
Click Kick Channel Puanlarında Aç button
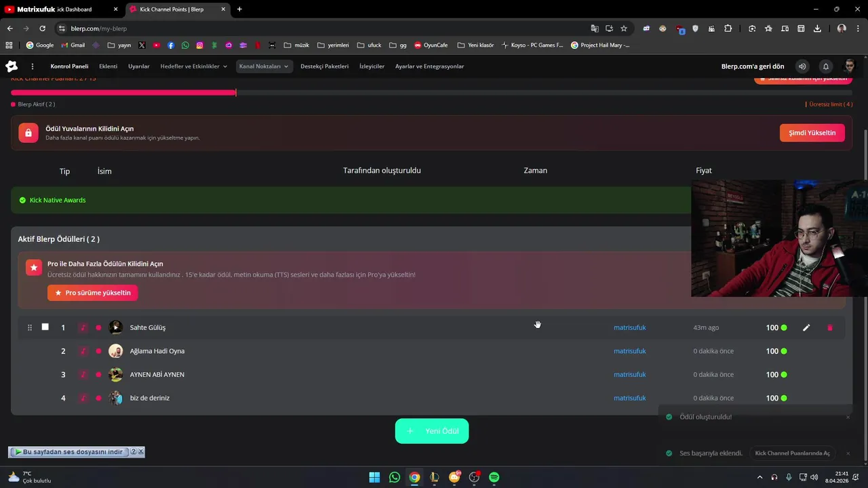[793, 453]
